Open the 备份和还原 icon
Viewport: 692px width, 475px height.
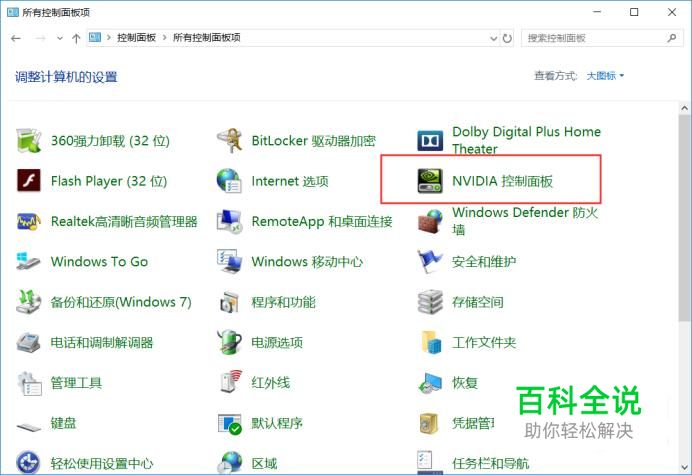(29, 302)
